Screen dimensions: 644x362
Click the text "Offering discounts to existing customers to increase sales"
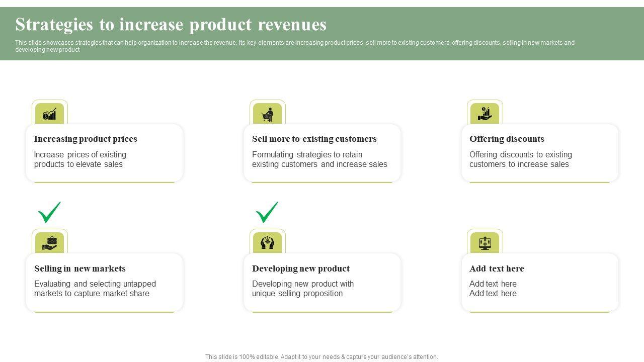tap(521, 159)
